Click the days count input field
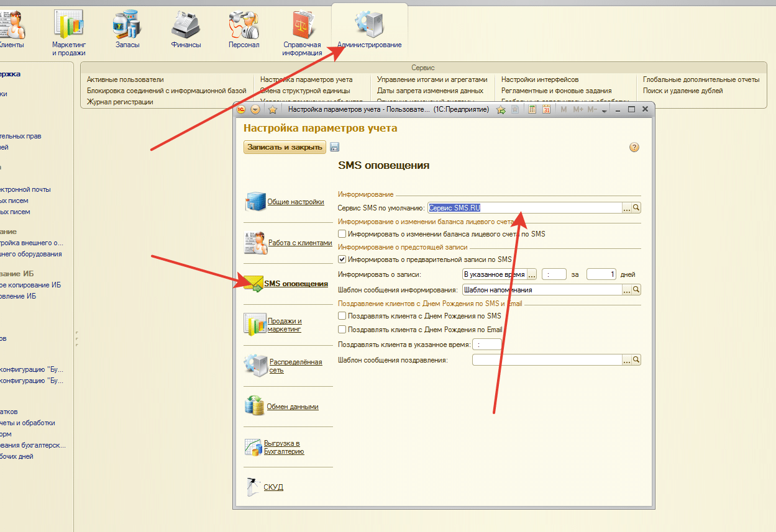The image size is (776, 532). (601, 274)
